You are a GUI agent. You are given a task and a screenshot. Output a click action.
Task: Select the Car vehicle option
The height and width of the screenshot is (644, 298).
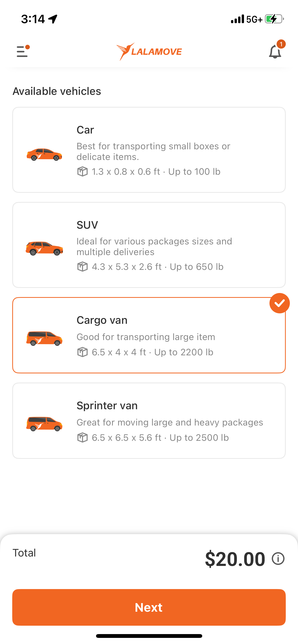pos(149,150)
